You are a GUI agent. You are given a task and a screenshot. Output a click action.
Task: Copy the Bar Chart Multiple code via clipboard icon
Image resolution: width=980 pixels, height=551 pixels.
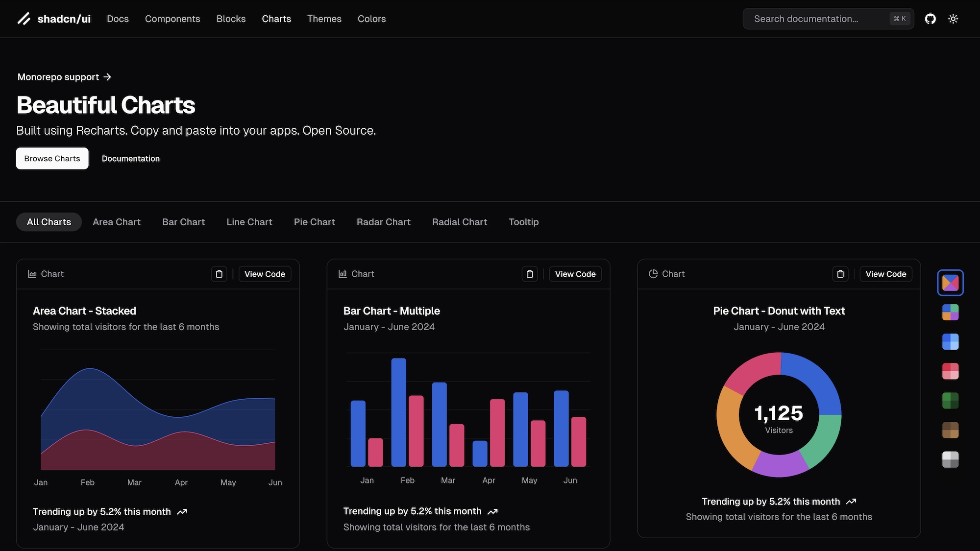pyautogui.click(x=530, y=274)
